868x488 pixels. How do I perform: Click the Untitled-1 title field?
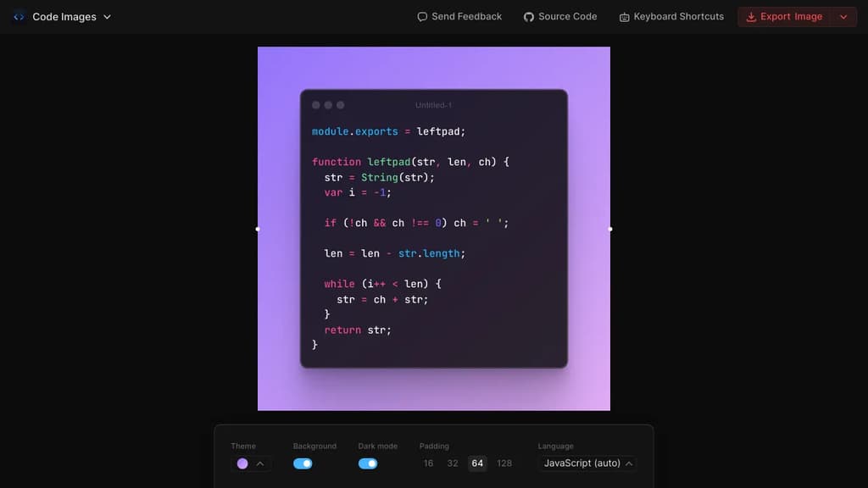click(x=434, y=105)
